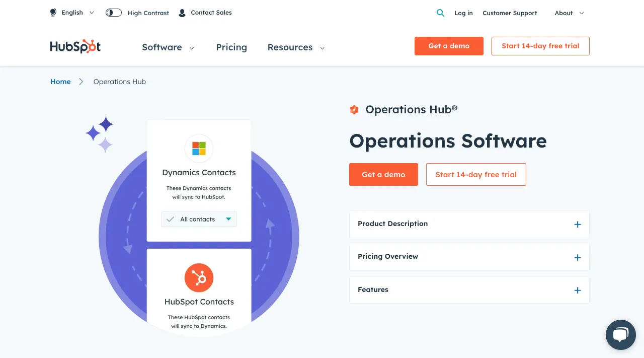Viewport: 644px width, 358px height.
Task: Click the High Contrast label
Action: point(148,13)
